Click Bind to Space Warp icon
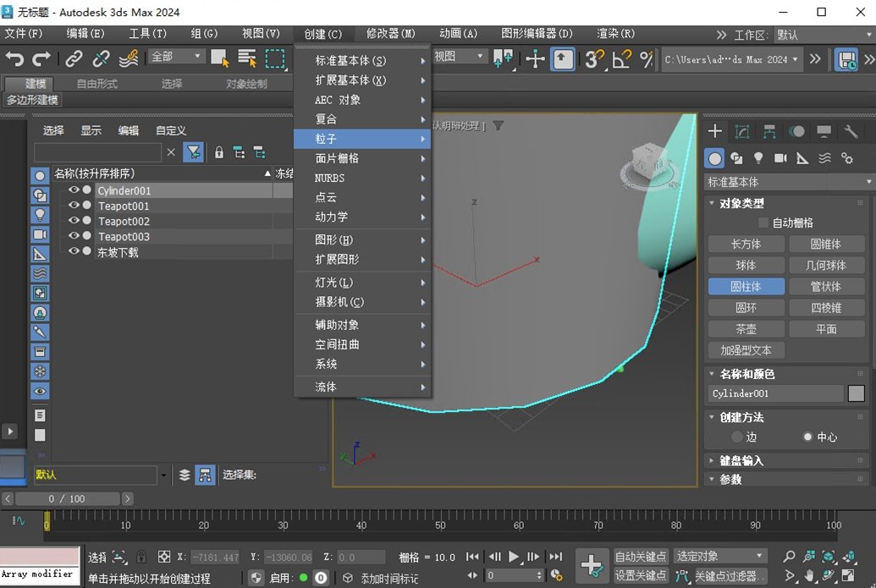This screenshot has width=876, height=588. click(x=129, y=58)
